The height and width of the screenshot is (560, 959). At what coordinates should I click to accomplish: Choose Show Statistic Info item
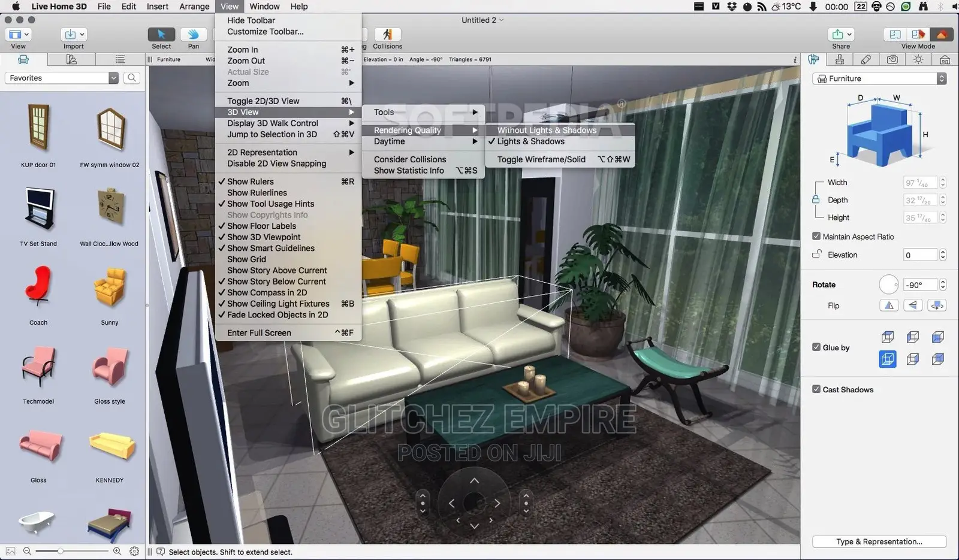423,170
